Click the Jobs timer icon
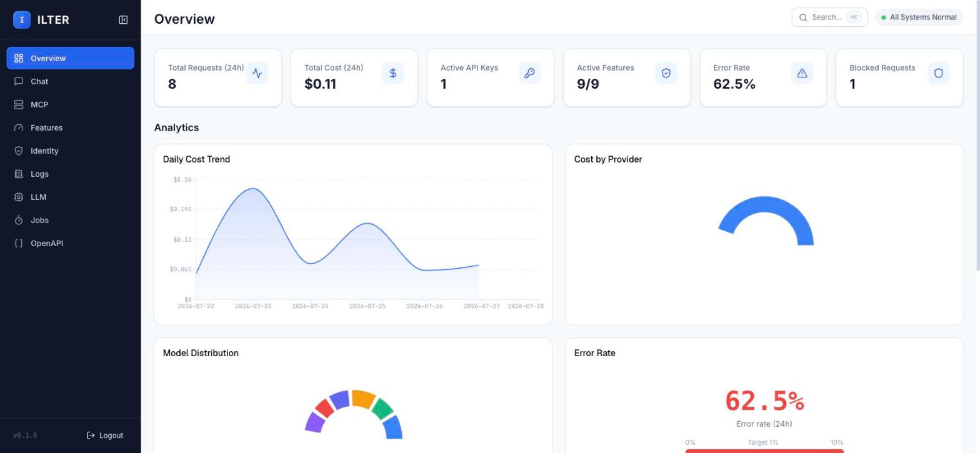980x453 pixels. coord(19,220)
